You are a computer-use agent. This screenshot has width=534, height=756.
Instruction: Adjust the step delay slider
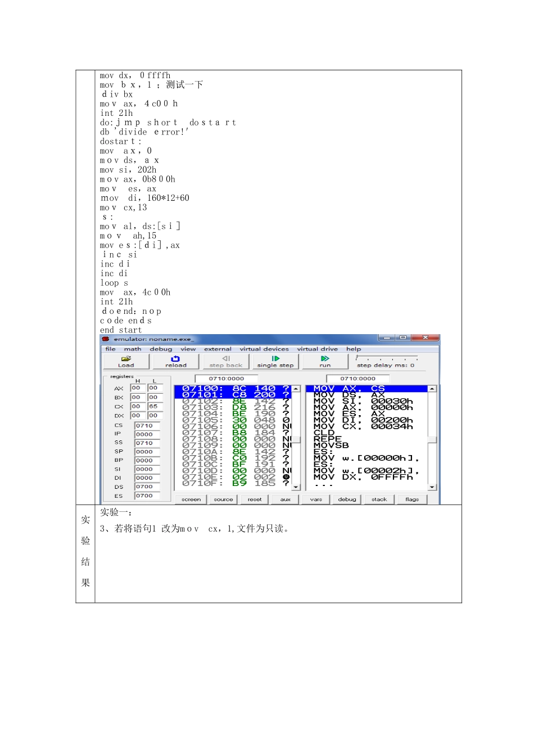pyautogui.click(x=387, y=358)
